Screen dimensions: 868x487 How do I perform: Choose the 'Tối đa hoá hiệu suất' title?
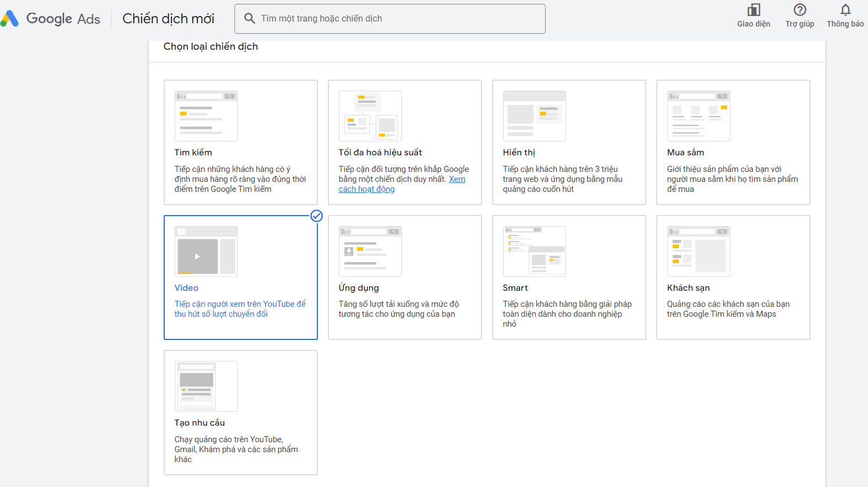tap(380, 153)
